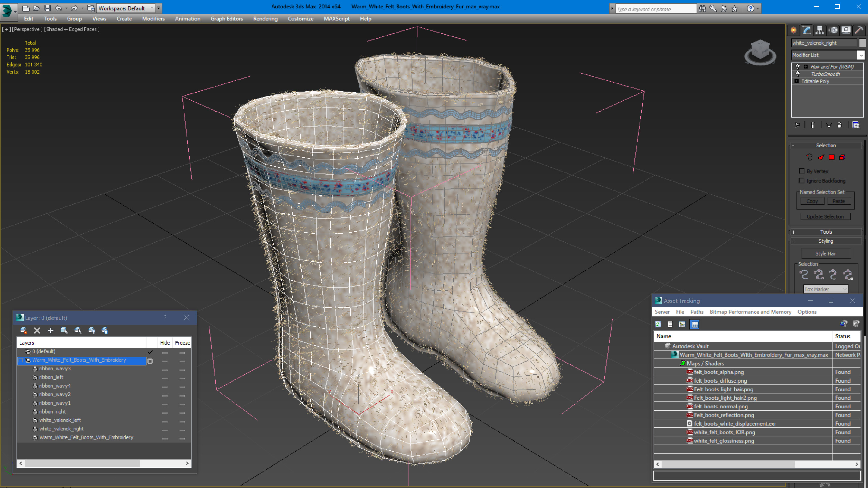The image size is (868, 488).
Task: Enable Ignore Backfacing checkbox
Action: click(802, 181)
